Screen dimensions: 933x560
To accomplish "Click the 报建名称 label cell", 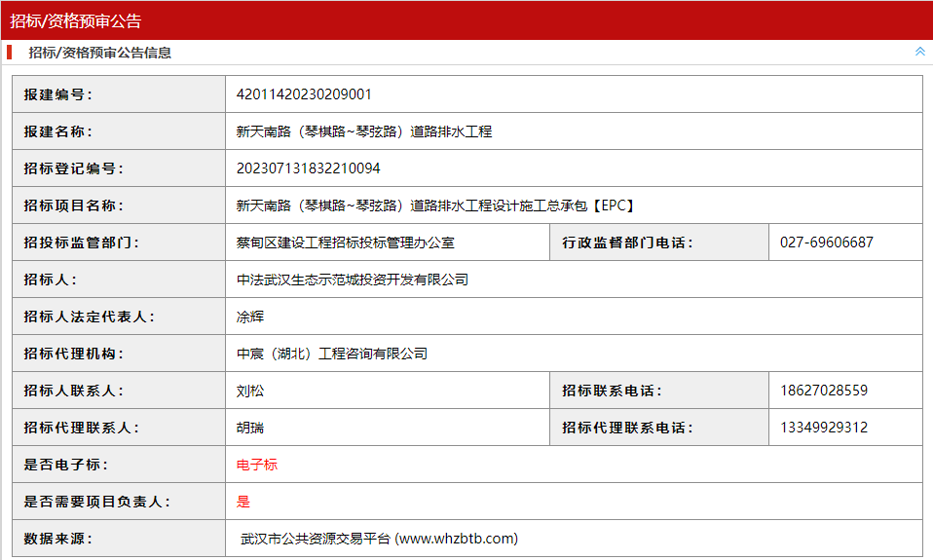I will [119, 131].
